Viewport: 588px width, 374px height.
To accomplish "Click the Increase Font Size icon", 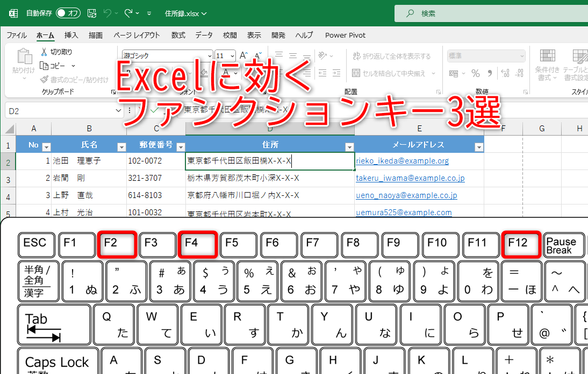I will [x=243, y=54].
